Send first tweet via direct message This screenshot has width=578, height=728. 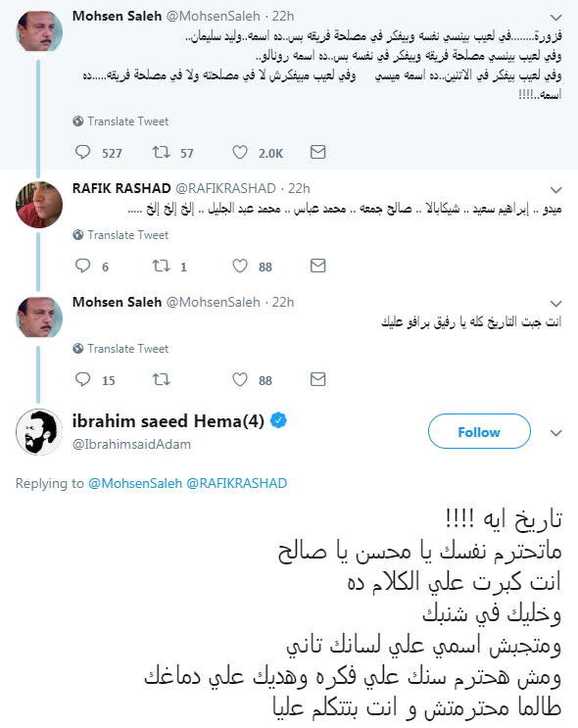pos(318,152)
